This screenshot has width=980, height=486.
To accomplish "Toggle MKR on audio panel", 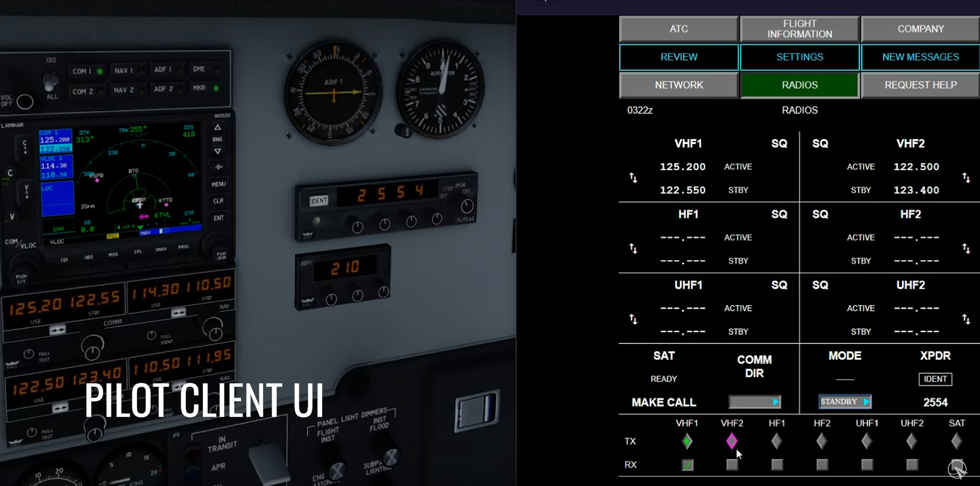I will pos(205,88).
